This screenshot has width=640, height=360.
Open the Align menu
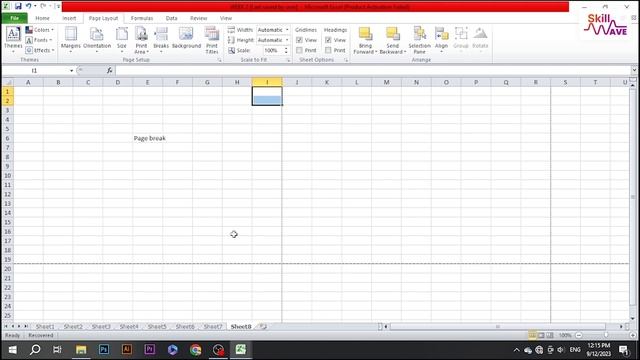click(441, 39)
